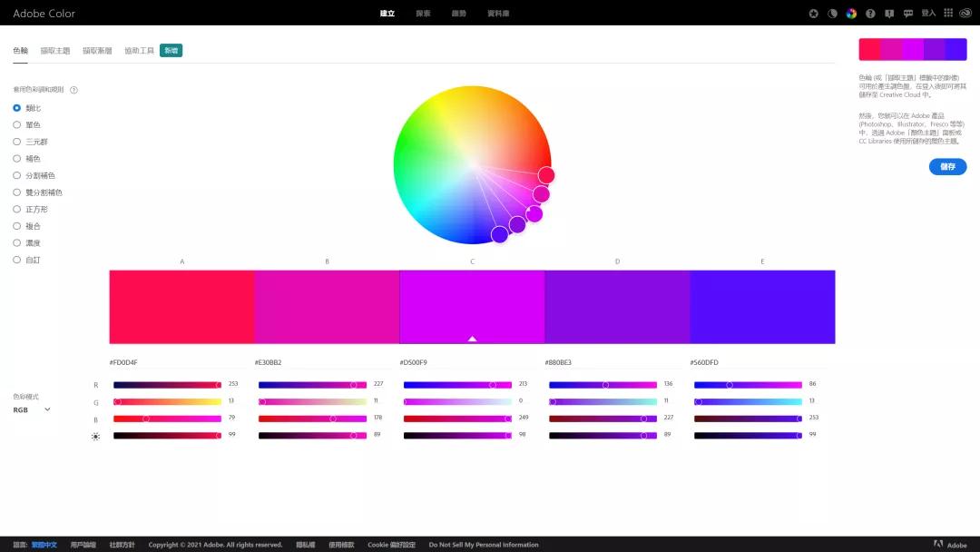Open the chat speech bubble icon
Screen dimensions: 980x552
pyautogui.click(x=908, y=13)
